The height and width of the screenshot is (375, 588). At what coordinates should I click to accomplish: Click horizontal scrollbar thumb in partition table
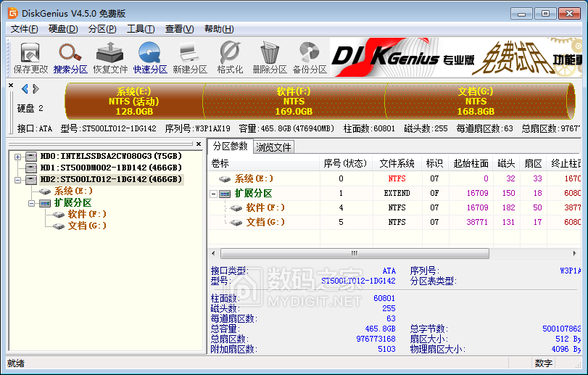click(x=355, y=253)
